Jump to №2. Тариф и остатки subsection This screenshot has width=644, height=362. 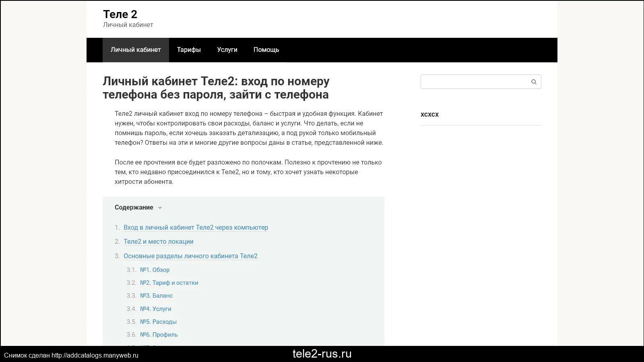click(169, 283)
